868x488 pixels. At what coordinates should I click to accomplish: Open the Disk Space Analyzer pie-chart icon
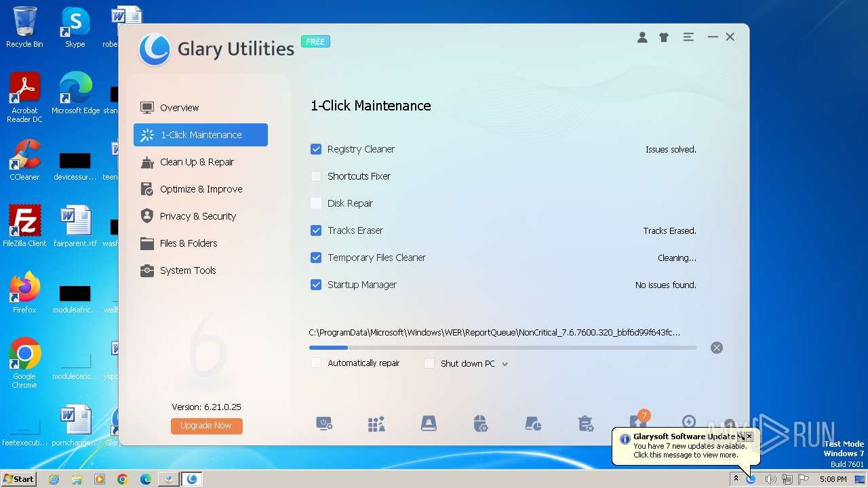[533, 424]
